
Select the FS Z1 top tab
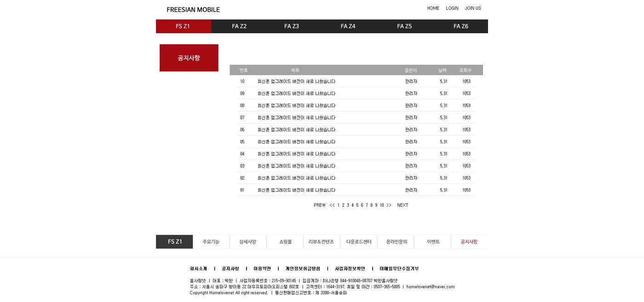coord(184,26)
